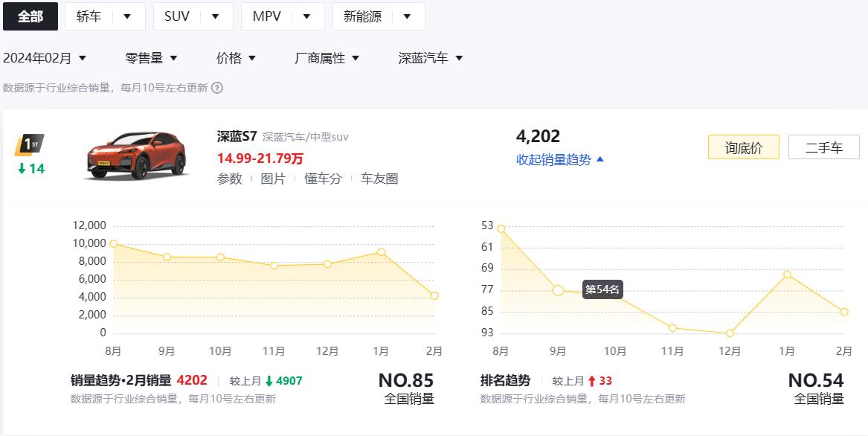Select the SUV category tab

coord(177,16)
